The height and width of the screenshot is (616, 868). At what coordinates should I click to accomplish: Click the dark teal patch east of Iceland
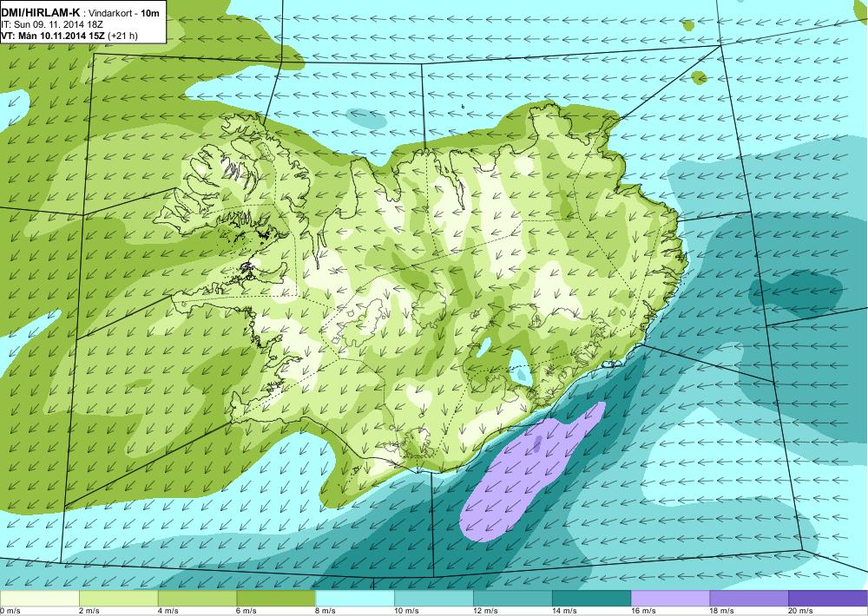795,292
